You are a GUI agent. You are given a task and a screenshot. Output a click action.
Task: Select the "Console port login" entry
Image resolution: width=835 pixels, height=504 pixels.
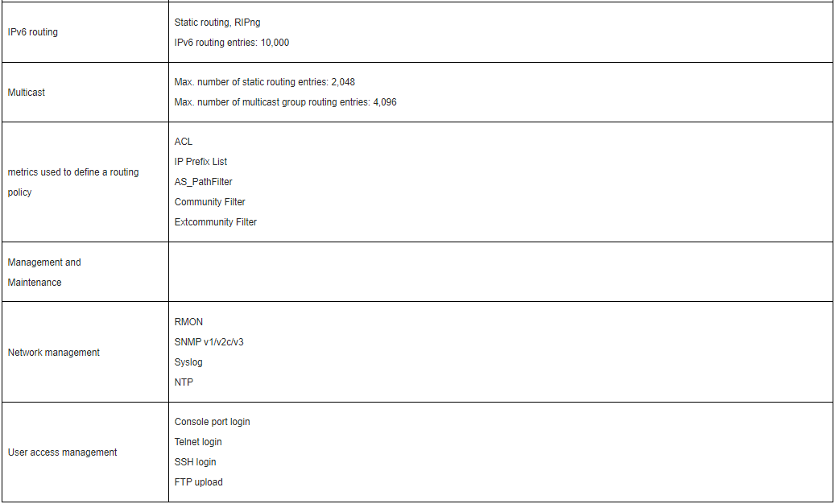213,422
